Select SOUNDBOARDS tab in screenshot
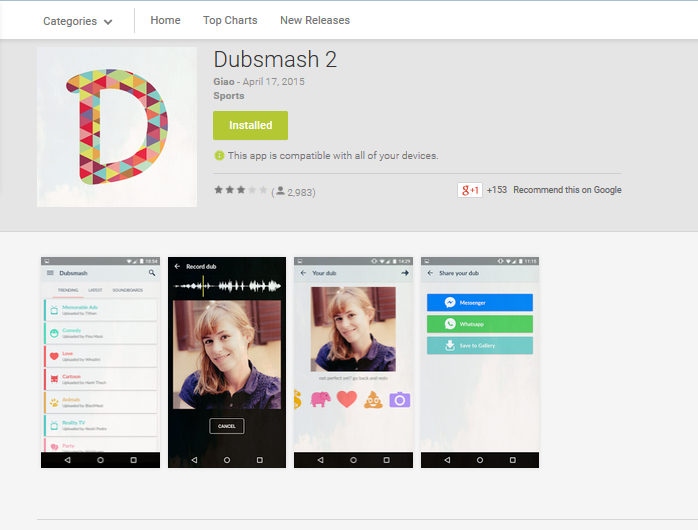 127,290
